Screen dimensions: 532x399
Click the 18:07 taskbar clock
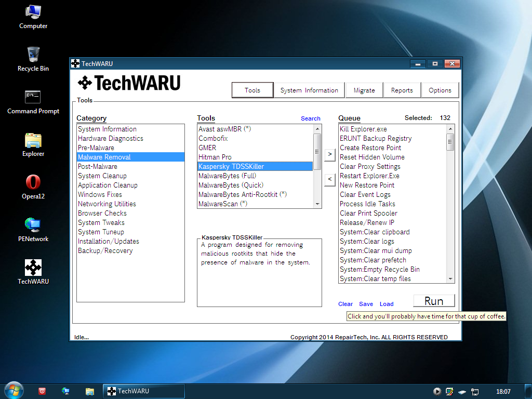tap(503, 392)
